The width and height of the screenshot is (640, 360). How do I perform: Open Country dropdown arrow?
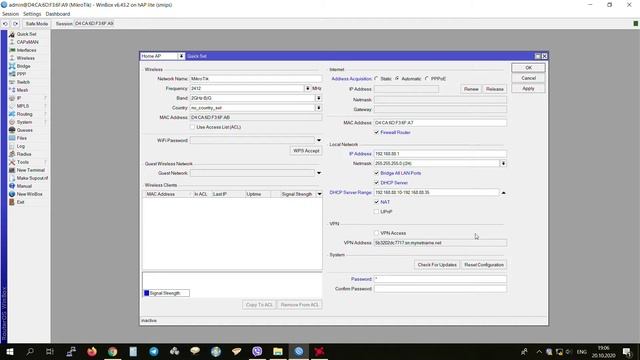[x=318, y=108]
